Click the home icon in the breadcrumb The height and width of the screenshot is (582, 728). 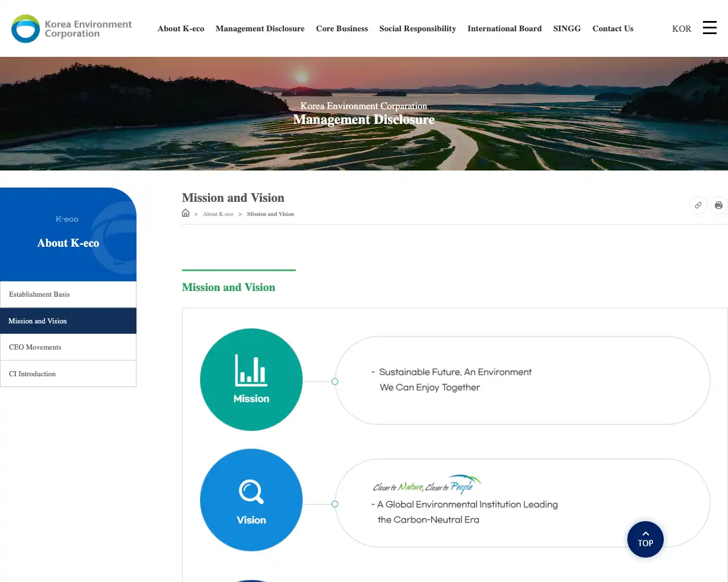click(x=185, y=212)
